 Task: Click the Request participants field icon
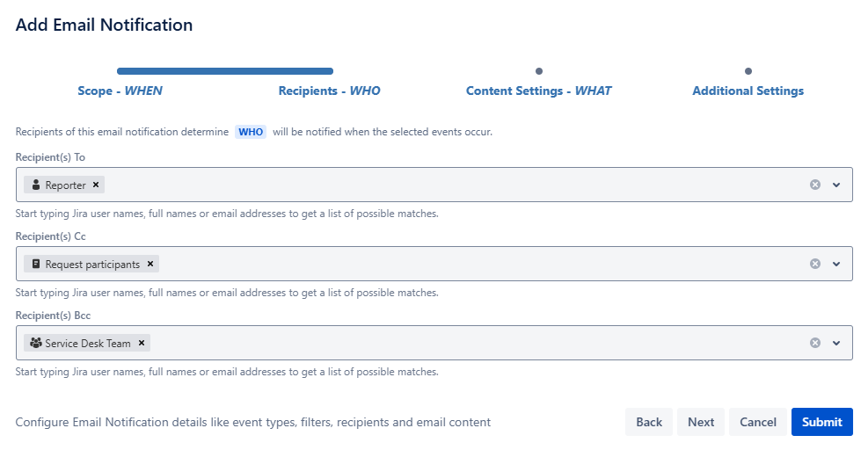(x=36, y=265)
